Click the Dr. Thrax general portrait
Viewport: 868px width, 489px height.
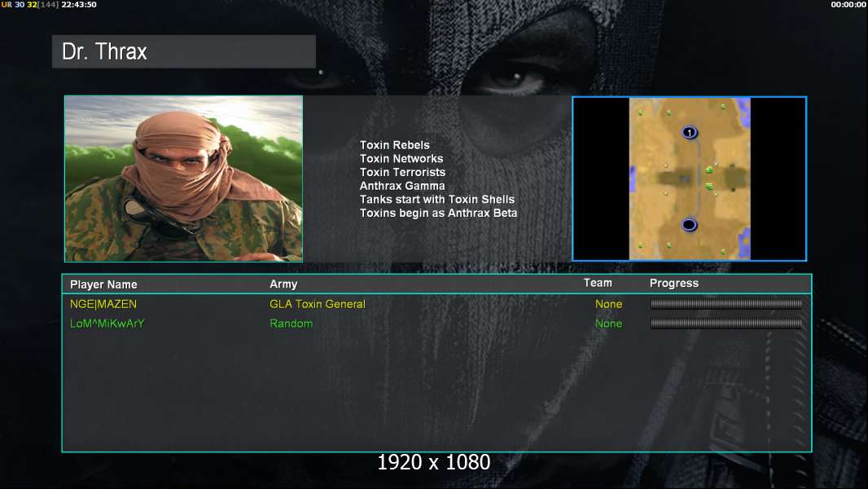click(x=184, y=178)
